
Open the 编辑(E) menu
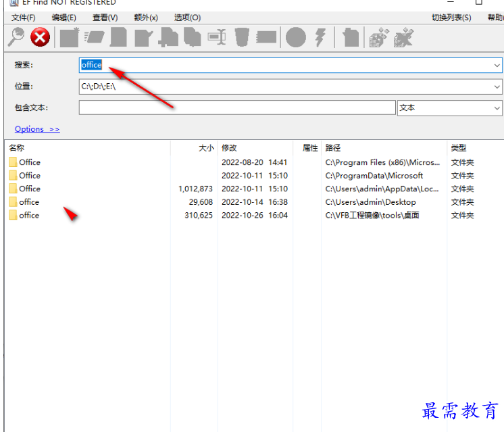[64, 18]
